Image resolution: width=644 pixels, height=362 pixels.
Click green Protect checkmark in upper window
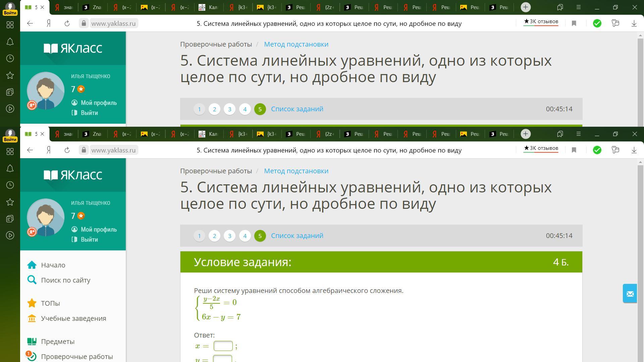coord(597,23)
